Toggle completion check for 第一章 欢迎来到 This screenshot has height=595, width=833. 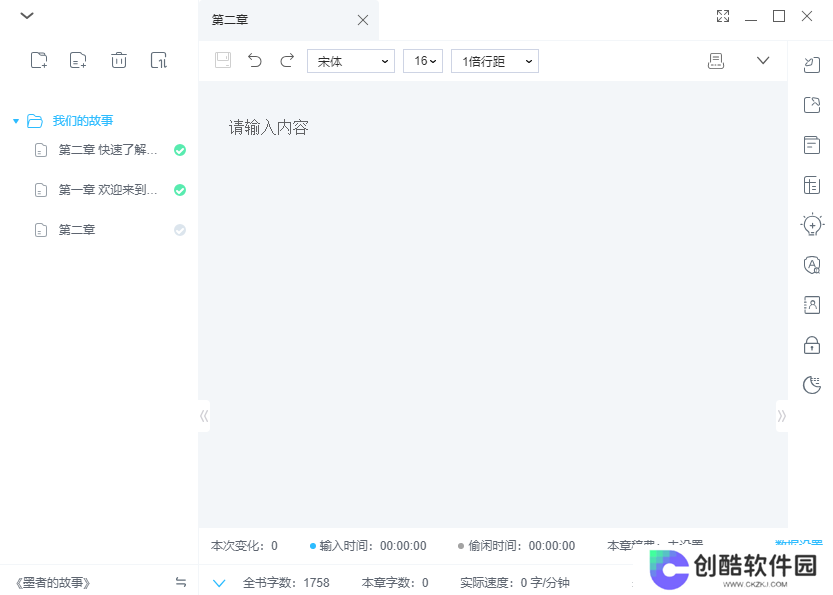pos(180,190)
